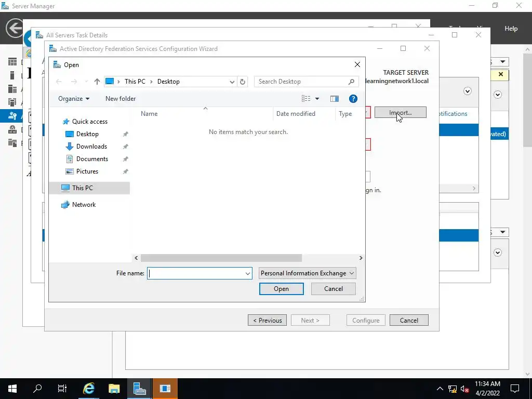Dismiss the yellow notification with its X
This screenshot has height=399, width=532.
pyautogui.click(x=500, y=74)
